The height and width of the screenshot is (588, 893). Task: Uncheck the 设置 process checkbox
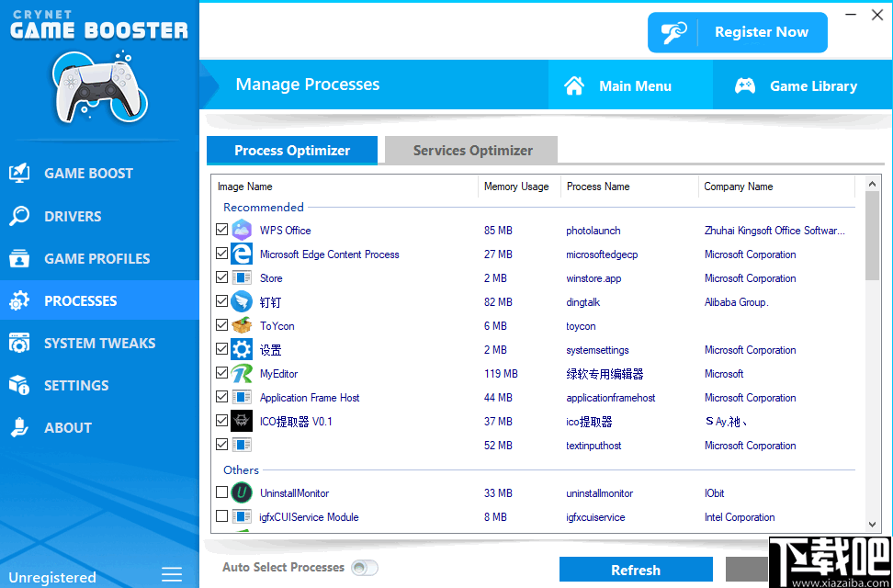[x=222, y=349]
